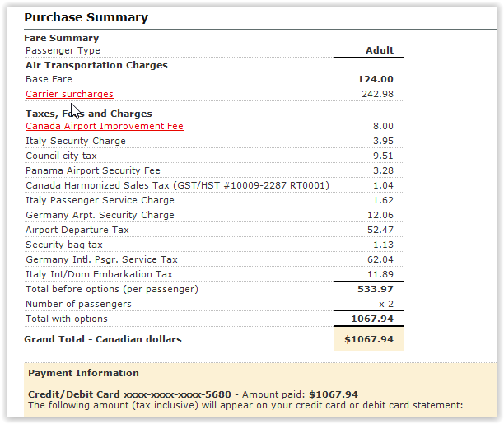Select the Air Transportation Charges heading
The height and width of the screenshot is (424, 504).
96,65
